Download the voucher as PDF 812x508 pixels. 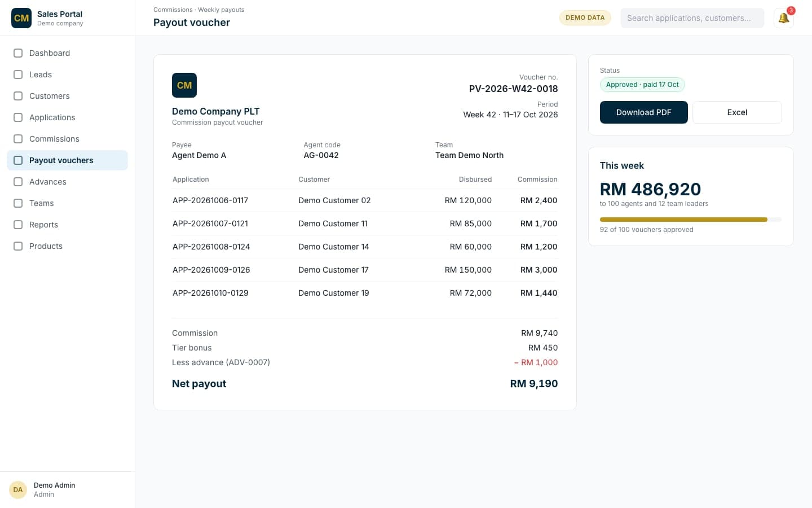[643, 112]
